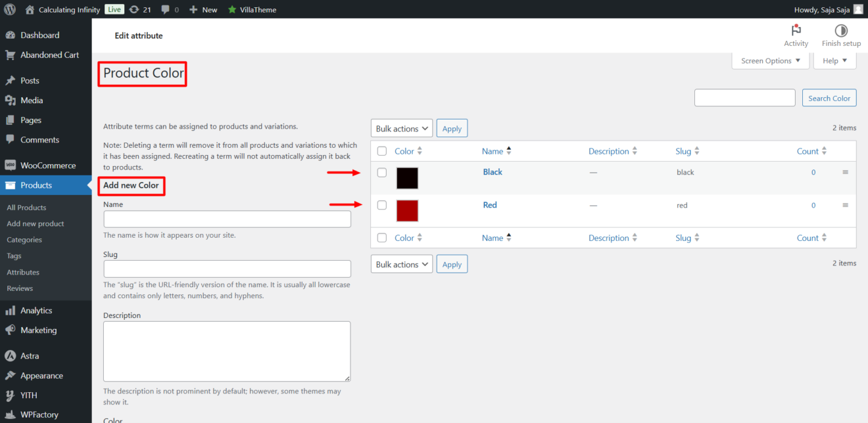Open the Black attribute term link
Viewport: 868px width, 423px height.
[x=492, y=171]
